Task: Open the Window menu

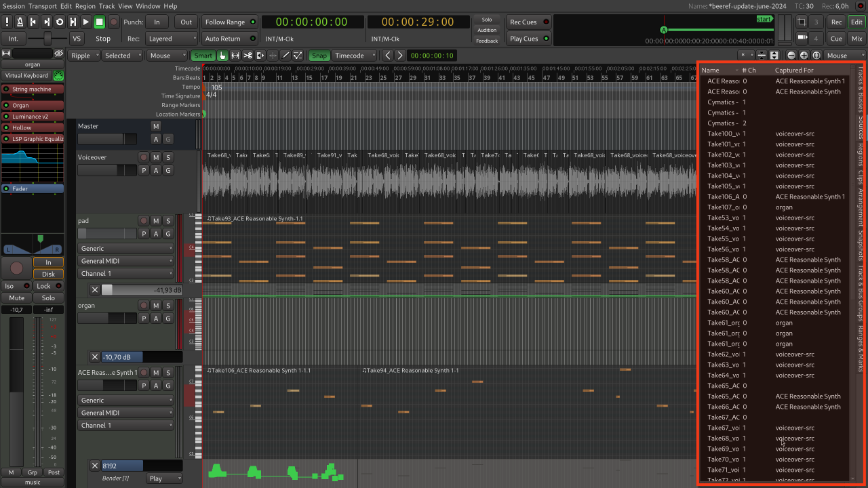Action: (149, 6)
